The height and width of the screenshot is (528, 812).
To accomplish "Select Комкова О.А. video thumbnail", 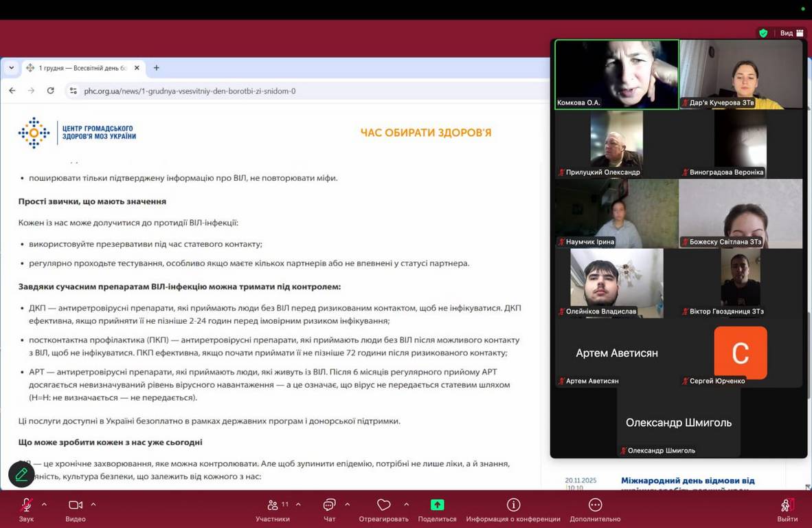I will 616,74.
